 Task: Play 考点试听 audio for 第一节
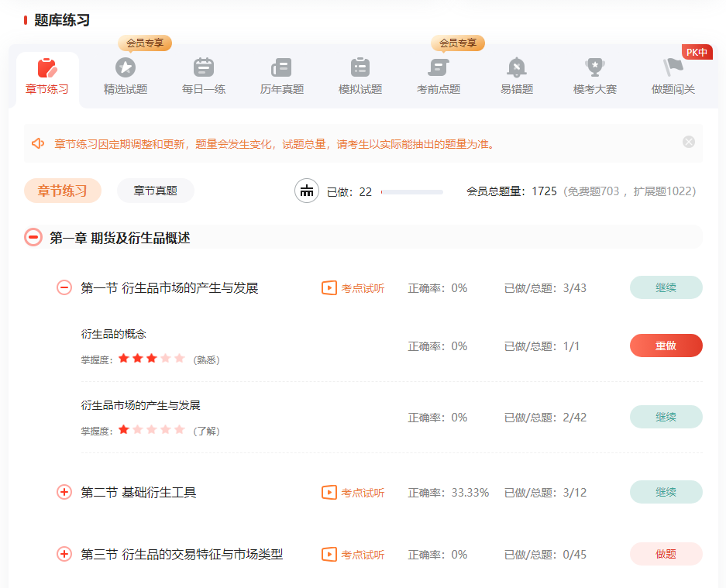(x=353, y=287)
